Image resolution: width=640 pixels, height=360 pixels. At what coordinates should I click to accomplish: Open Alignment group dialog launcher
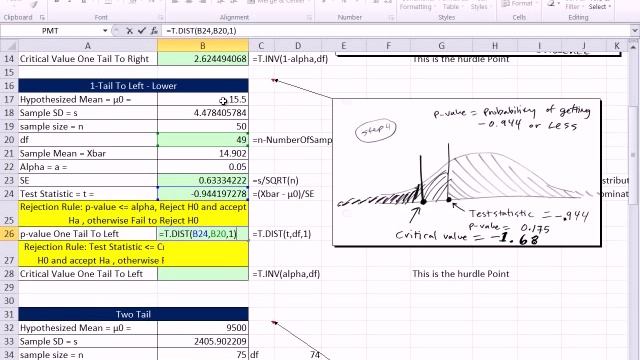309,18
